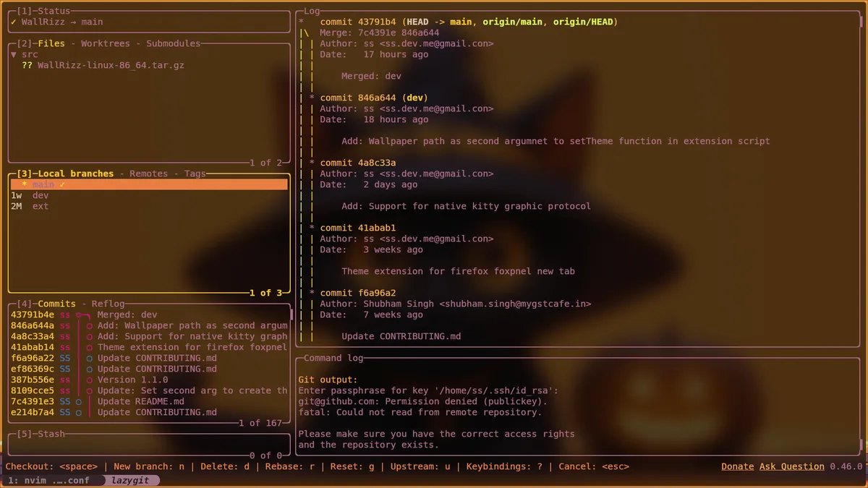Click Keybindings: ? hint
The width and height of the screenshot is (868, 488).
coord(504,466)
